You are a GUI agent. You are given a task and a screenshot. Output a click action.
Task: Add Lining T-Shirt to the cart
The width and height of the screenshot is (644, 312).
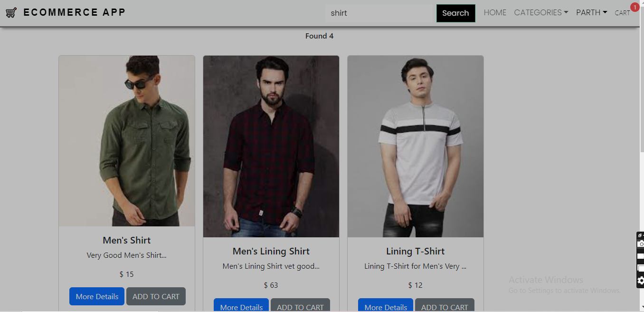pos(445,307)
